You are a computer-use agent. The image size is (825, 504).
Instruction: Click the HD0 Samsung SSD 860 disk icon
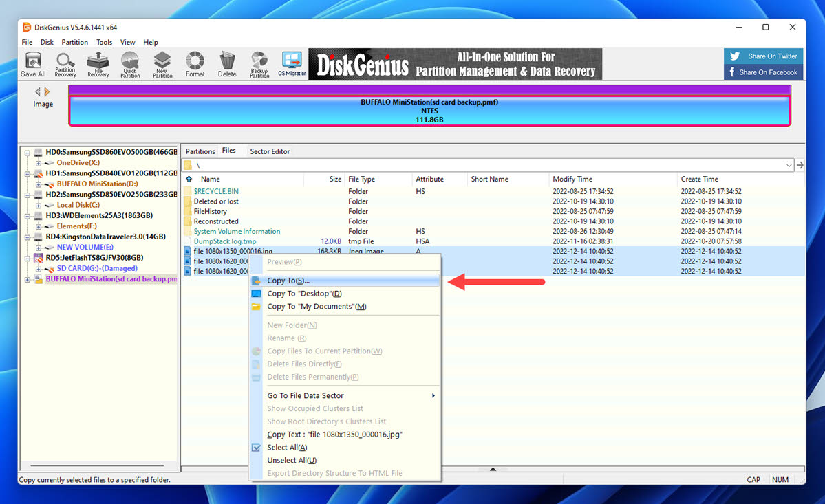(38, 153)
